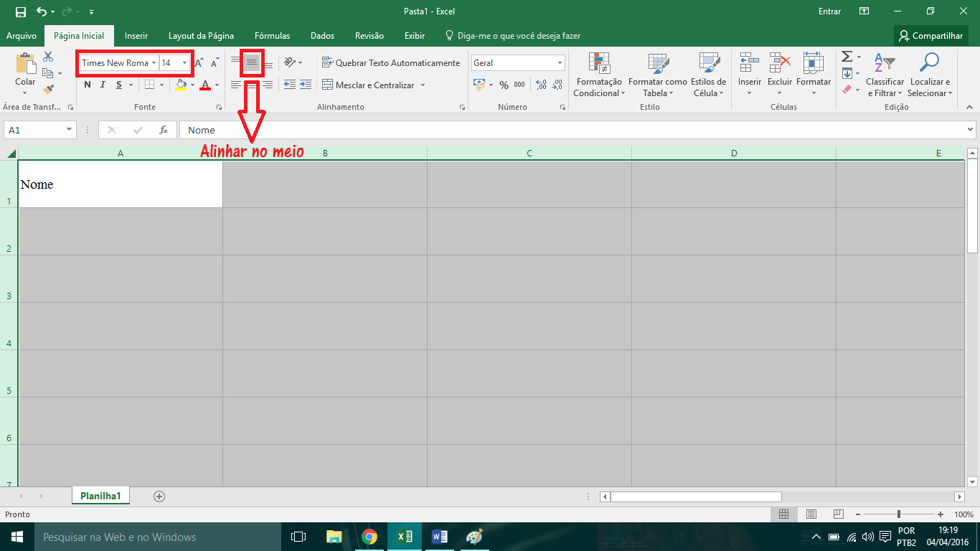
Task: Open Formatar como Tabela gallery
Action: (658, 75)
